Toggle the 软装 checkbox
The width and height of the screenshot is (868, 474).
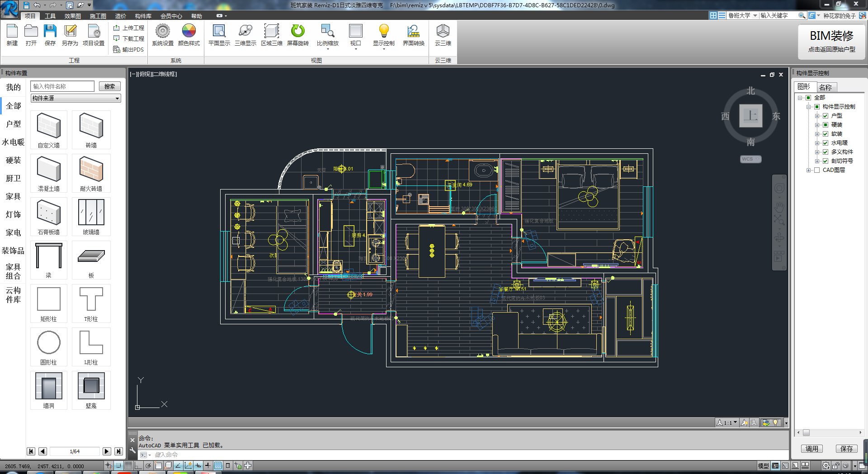pyautogui.click(x=826, y=134)
